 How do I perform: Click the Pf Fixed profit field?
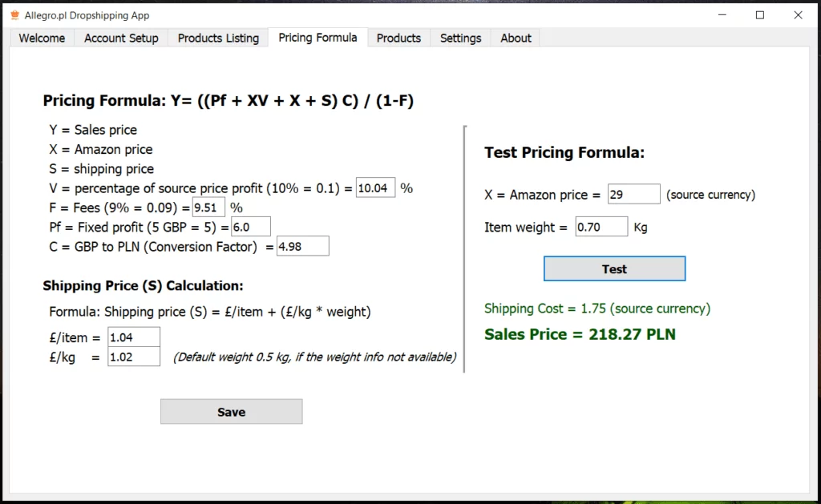point(251,227)
